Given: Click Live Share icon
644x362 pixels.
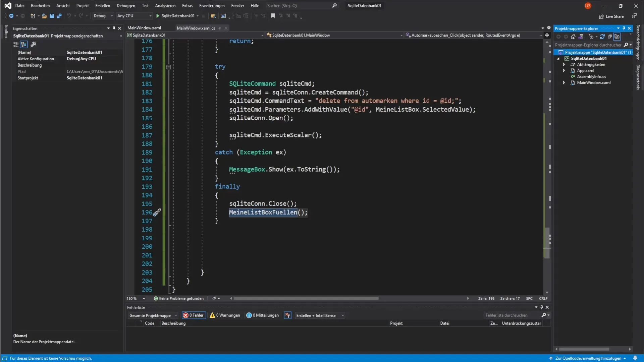Looking at the screenshot, I should tap(611, 16).
